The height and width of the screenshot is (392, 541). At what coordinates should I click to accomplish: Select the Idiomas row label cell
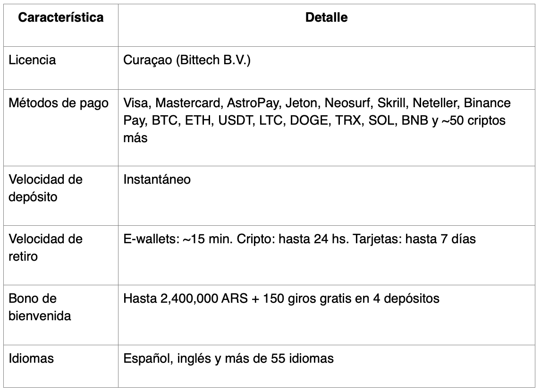tap(31, 358)
